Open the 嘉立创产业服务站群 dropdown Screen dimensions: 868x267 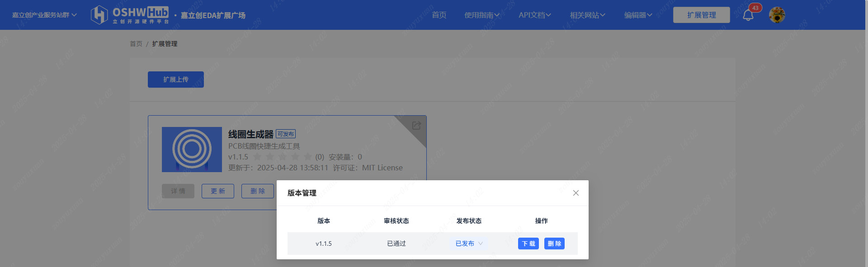(44, 15)
